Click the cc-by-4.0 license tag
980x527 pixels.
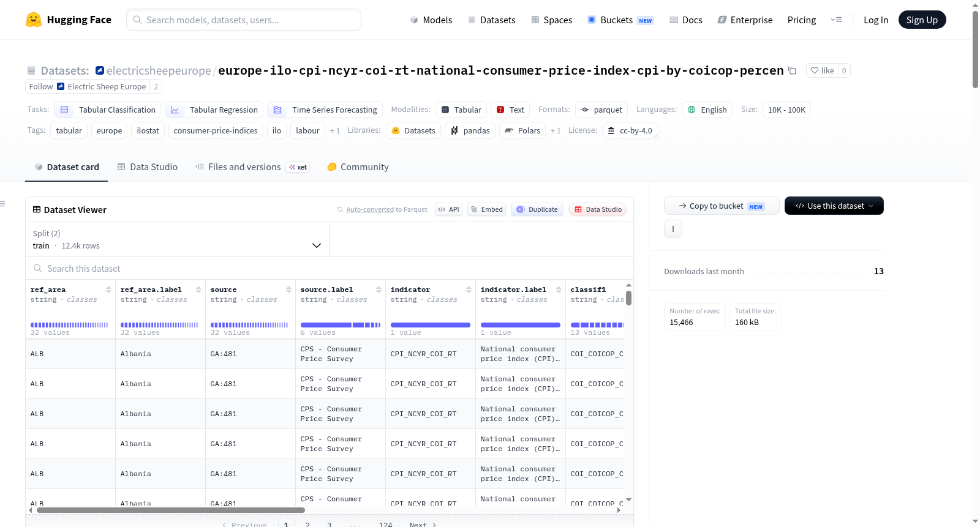(x=630, y=130)
